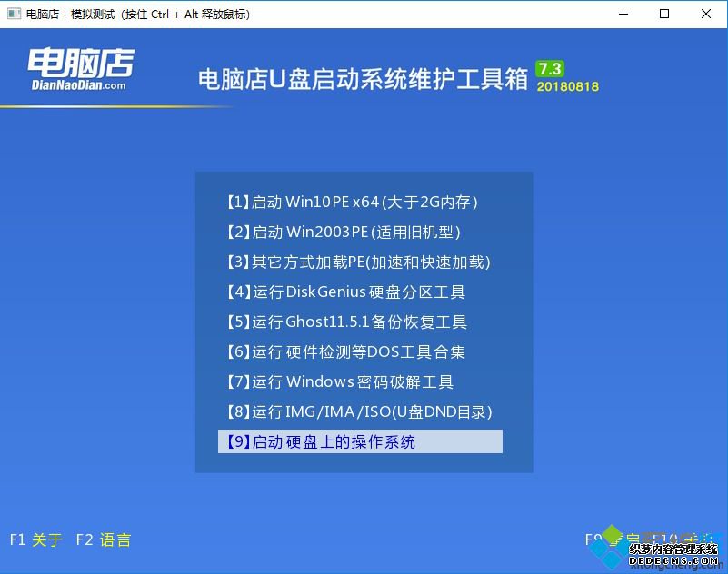Run DiskGenius partition tool, option 4
The height and width of the screenshot is (574, 728).
click(x=345, y=292)
